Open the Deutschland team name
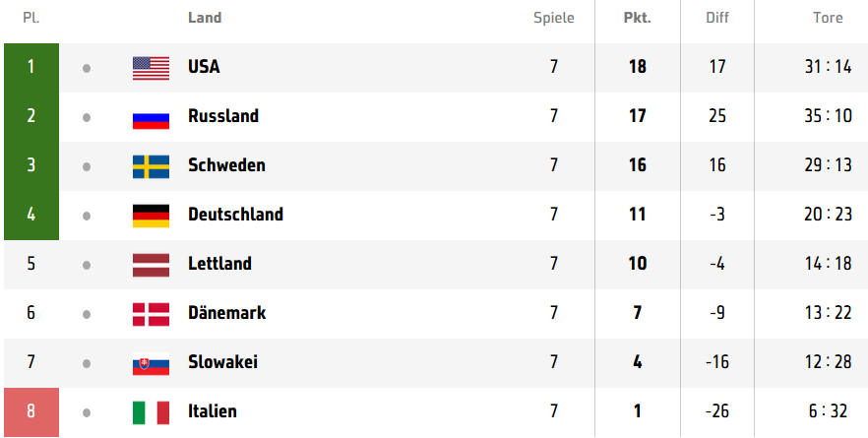The height and width of the screenshot is (438, 868). click(x=235, y=215)
